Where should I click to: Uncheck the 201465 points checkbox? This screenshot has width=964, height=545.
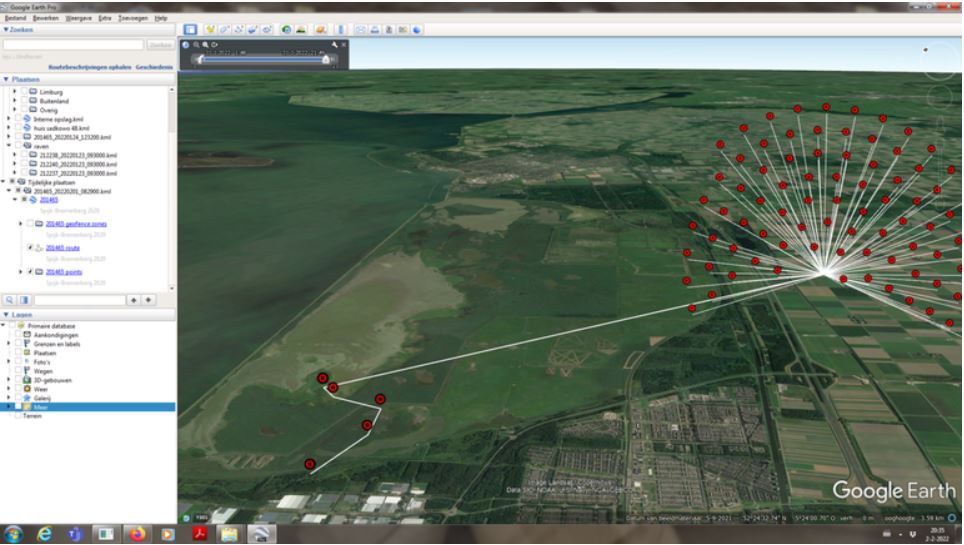tap(29, 271)
